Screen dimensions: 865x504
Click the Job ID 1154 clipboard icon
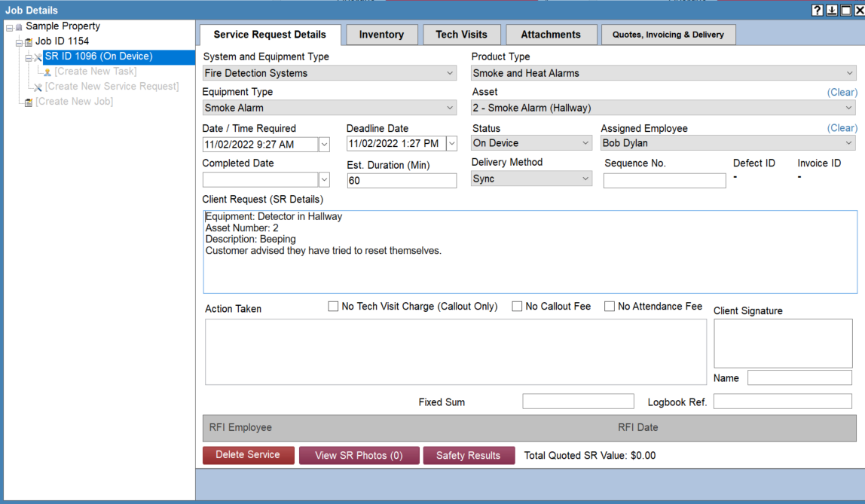[28, 41]
